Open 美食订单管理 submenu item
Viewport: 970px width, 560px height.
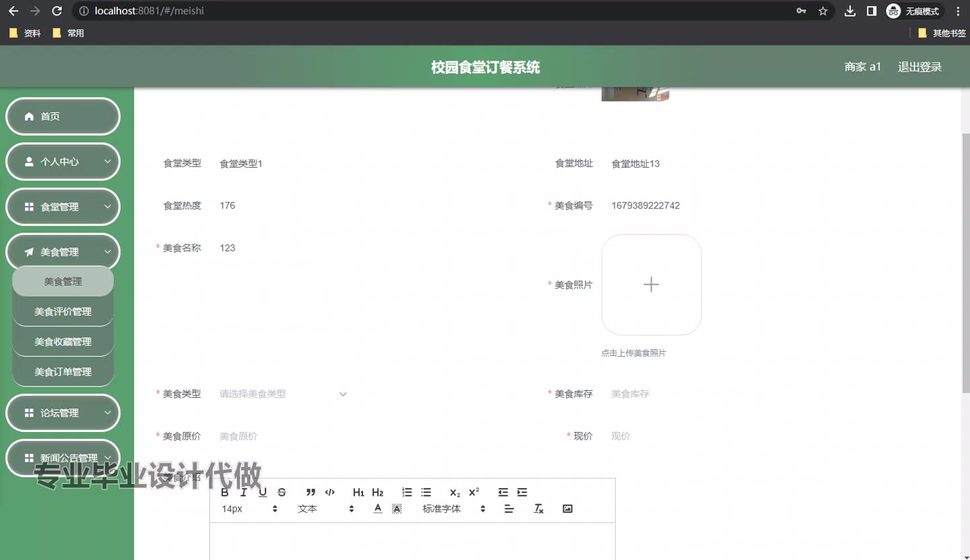[63, 372]
